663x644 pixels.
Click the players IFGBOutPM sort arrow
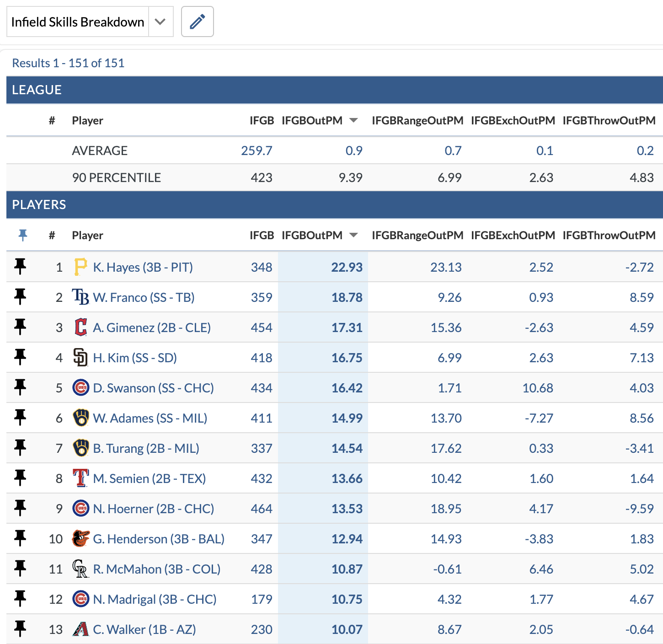tap(353, 235)
